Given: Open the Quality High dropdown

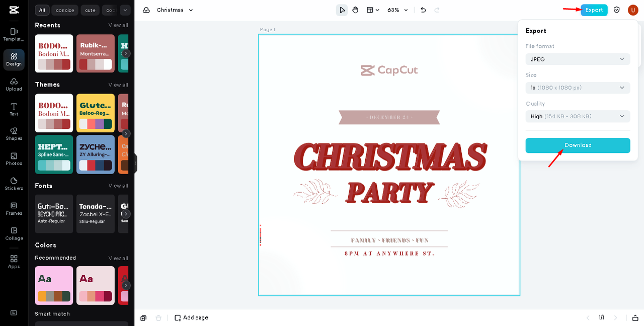Looking at the screenshot, I should pos(578,116).
